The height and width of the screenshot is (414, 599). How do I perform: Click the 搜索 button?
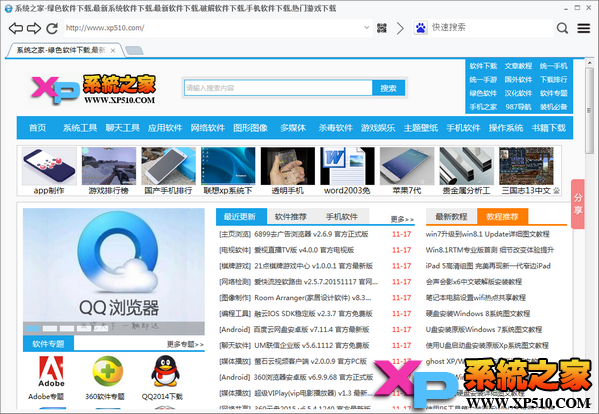pos(388,88)
